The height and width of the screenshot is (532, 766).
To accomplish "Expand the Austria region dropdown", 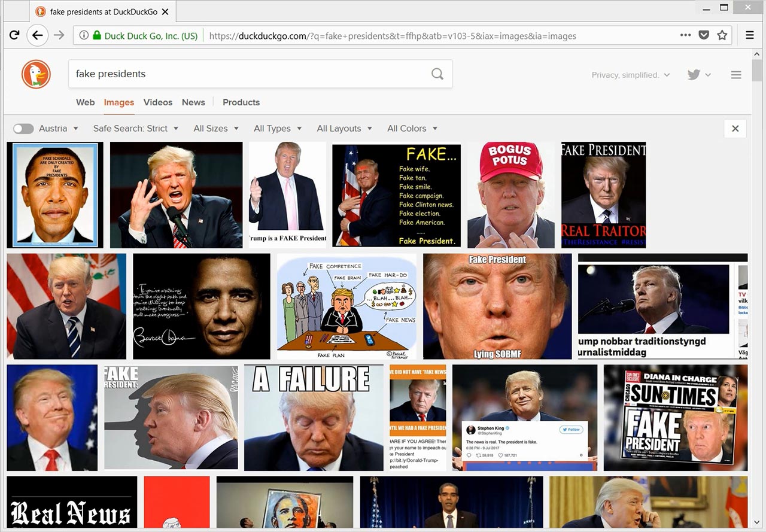I will (x=59, y=129).
